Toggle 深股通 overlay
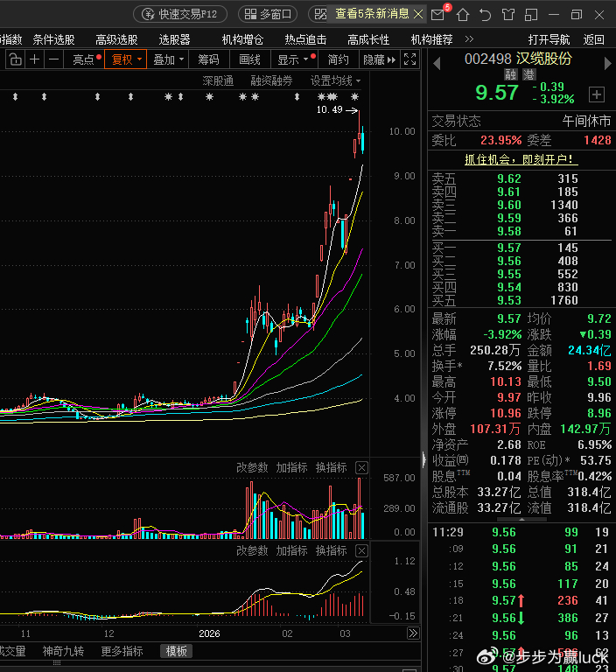Screen dimensions: 616x672 218,80
